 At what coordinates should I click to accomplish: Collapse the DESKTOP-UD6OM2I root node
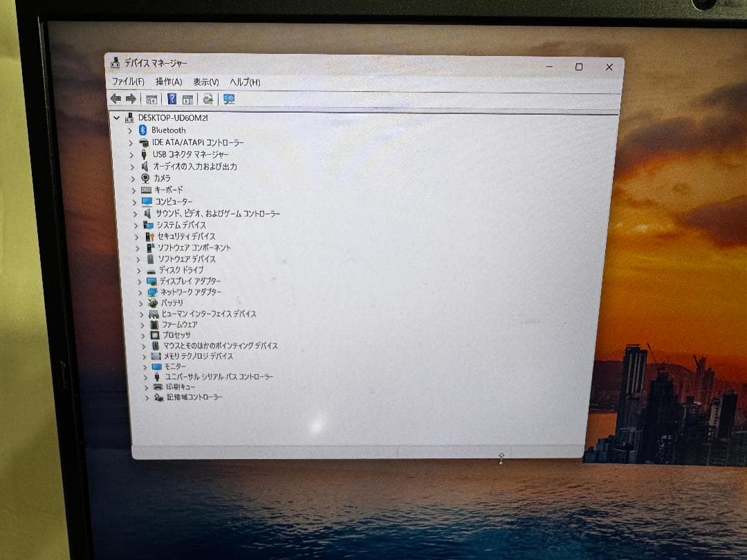click(x=116, y=118)
